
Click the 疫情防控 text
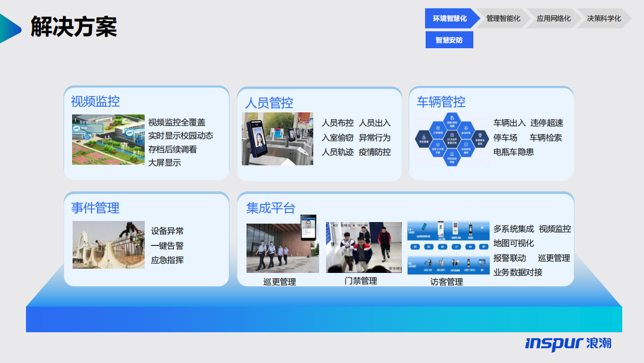pos(375,152)
